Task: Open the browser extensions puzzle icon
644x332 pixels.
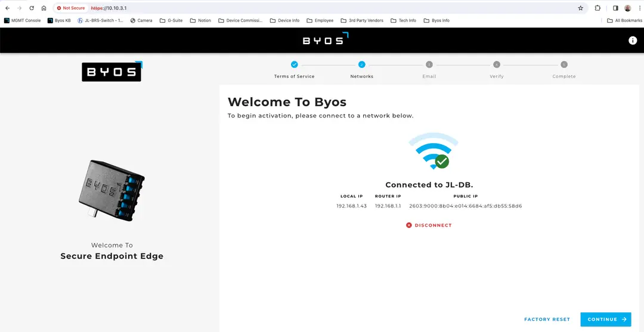Action: [x=597, y=8]
